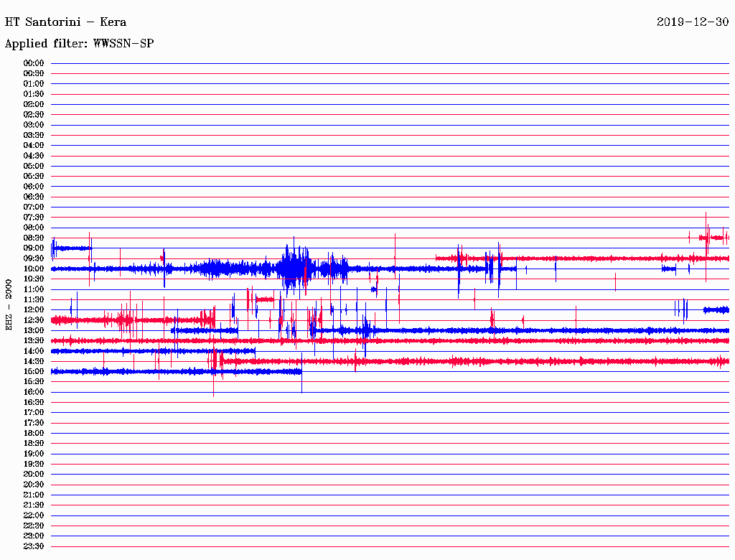Click the 06:30 time label
Screen dimensions: 735x560
click(x=34, y=197)
